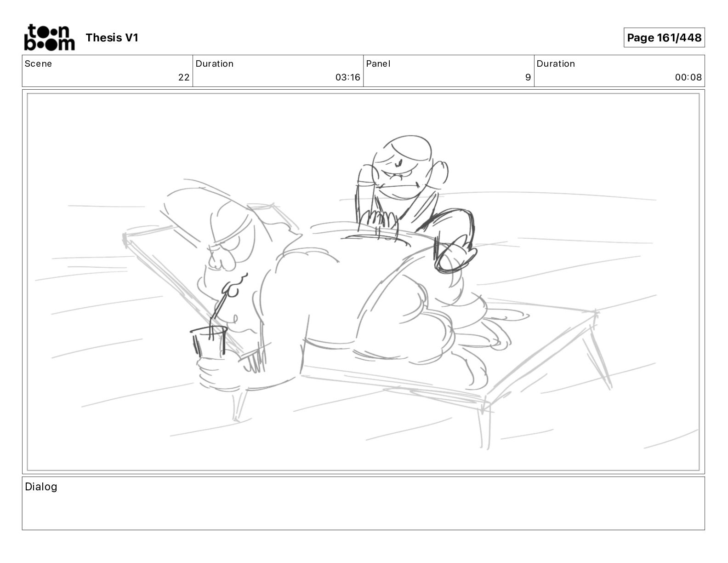Click the 'Panel' header label

click(378, 64)
